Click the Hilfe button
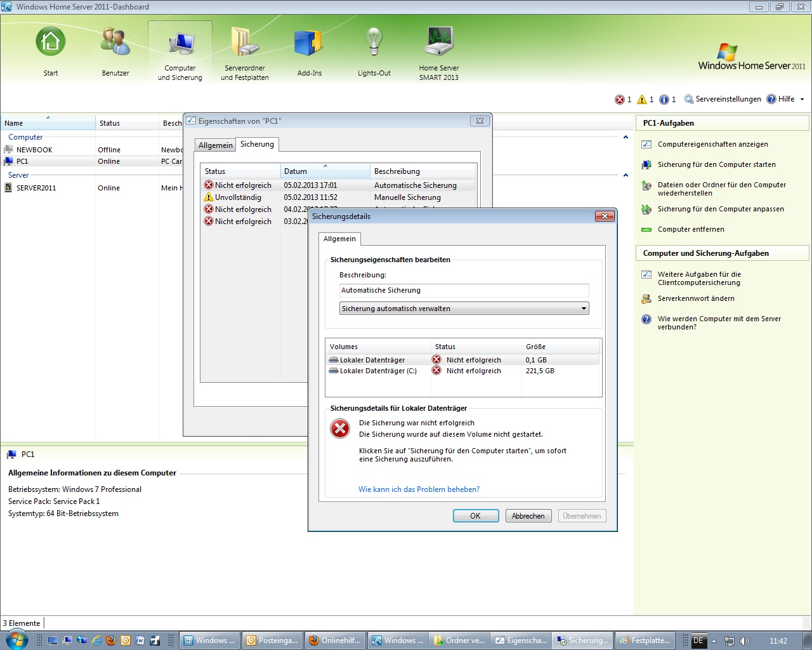812x650 pixels. [x=780, y=99]
